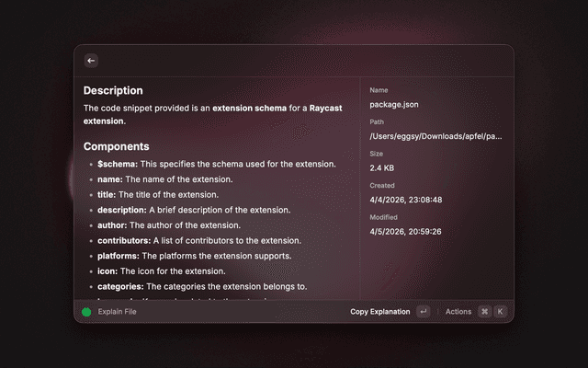Select the 2.4 KB size value
The width and height of the screenshot is (588, 368).
coord(382,168)
